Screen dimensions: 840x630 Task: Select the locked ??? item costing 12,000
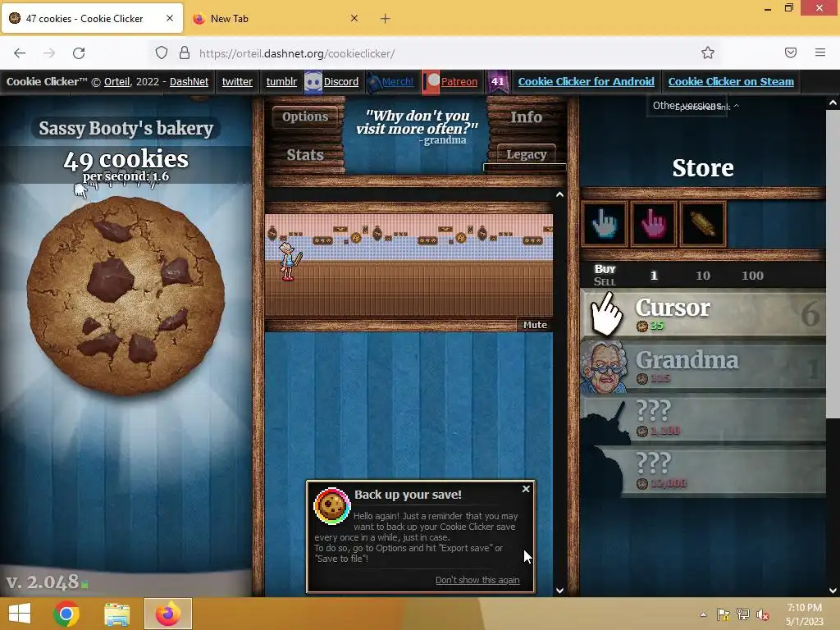click(x=703, y=472)
